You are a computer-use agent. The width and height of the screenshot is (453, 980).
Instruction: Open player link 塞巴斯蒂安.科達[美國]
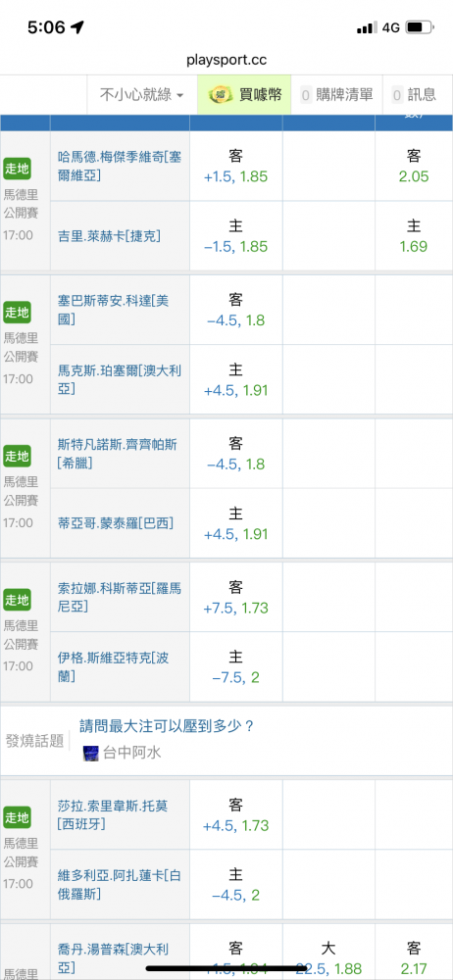pyautogui.click(x=113, y=310)
